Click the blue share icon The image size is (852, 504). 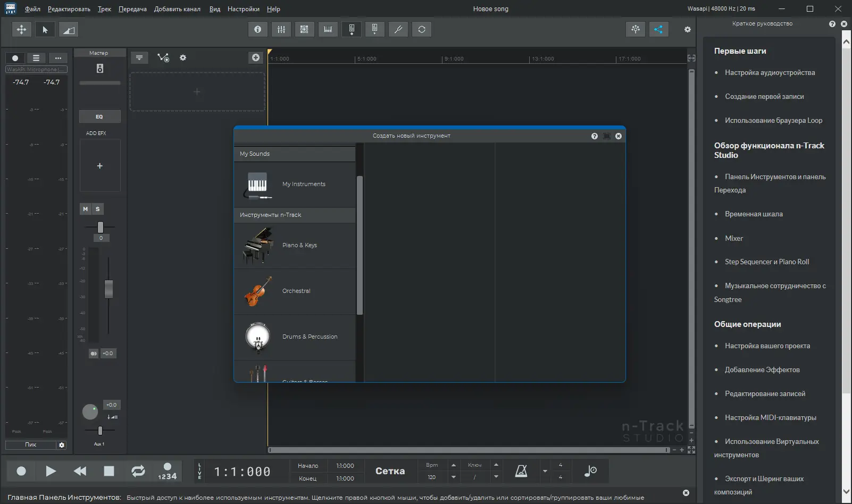pos(658,29)
